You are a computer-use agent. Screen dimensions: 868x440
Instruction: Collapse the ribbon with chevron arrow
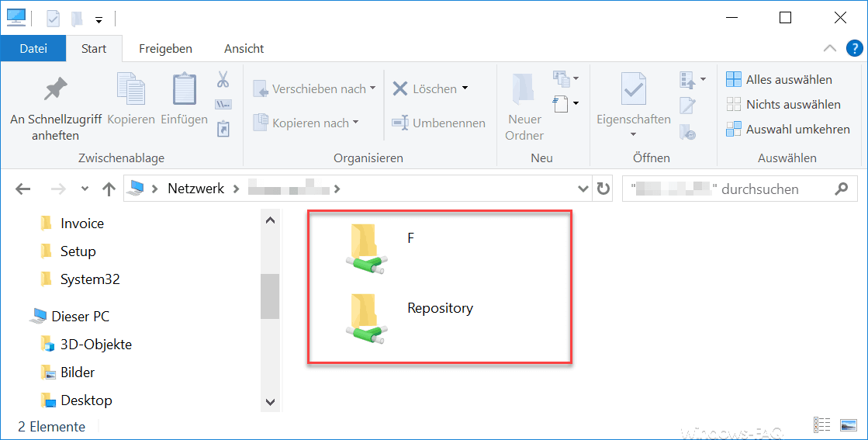coord(830,48)
